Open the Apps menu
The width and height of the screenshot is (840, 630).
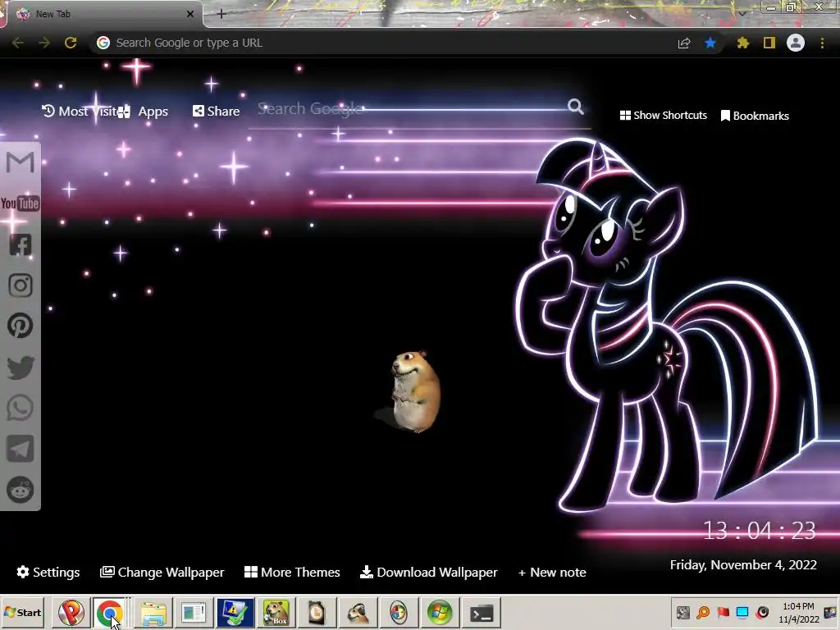click(143, 112)
